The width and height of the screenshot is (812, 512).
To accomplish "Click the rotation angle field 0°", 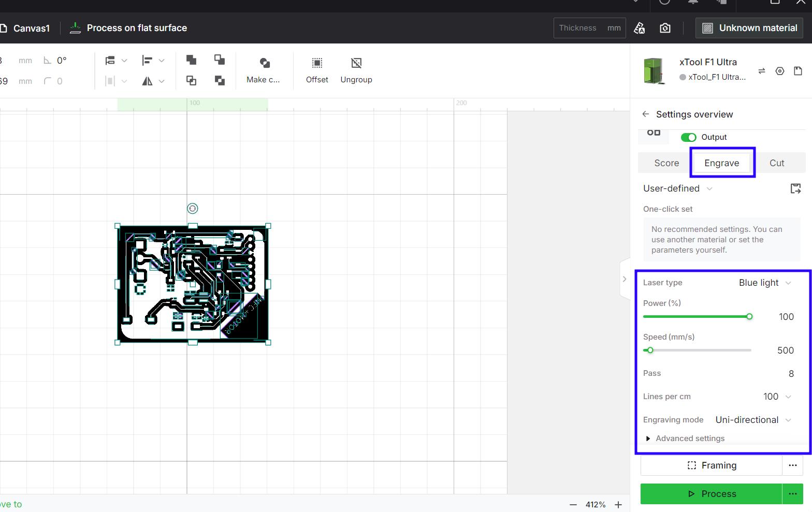I will tap(62, 61).
